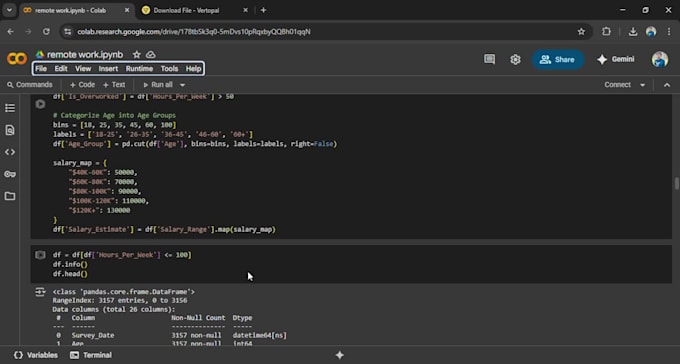This screenshot has height=364, width=680.
Task: Run the df.info() code cell
Action: (x=40, y=255)
